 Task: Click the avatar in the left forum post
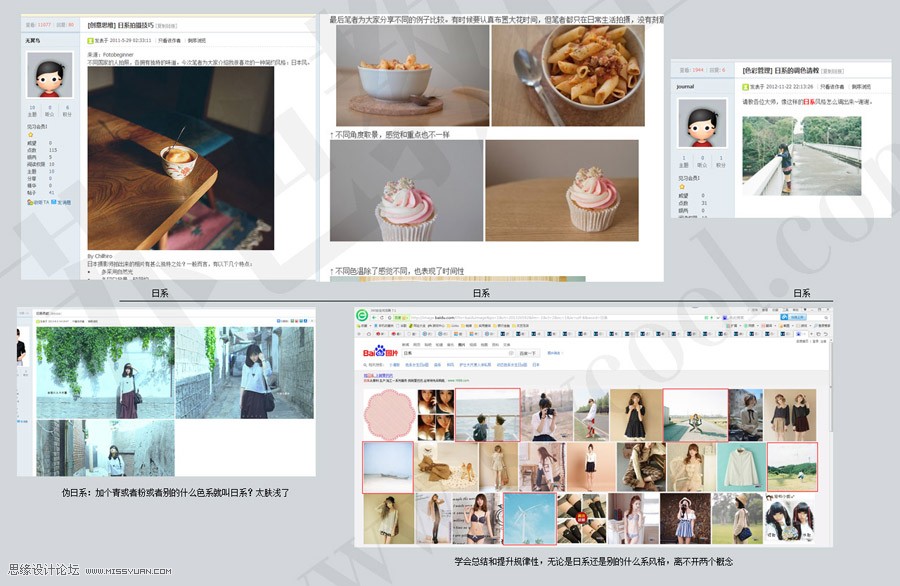coord(51,75)
